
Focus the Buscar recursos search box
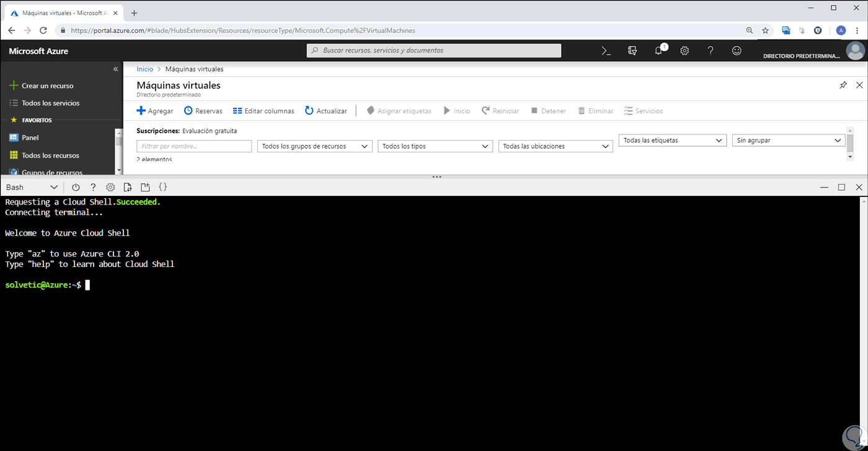pos(434,51)
